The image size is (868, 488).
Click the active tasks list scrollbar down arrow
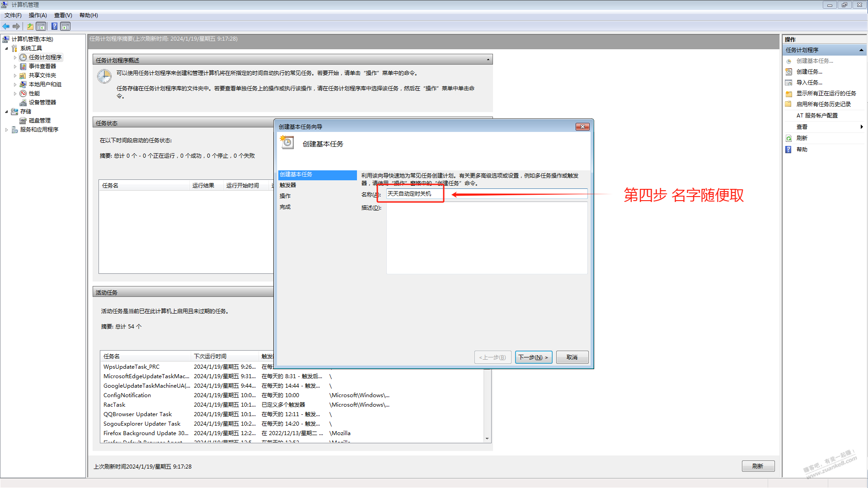487,438
